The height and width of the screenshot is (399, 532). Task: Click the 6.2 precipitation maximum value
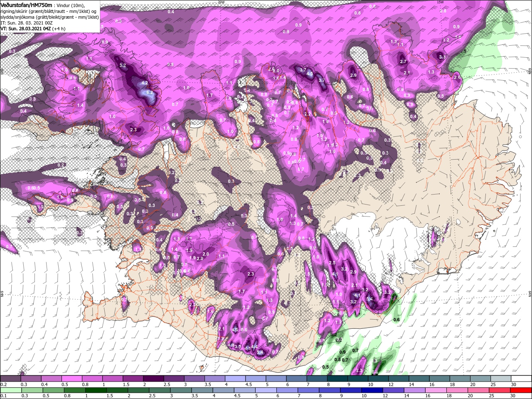[x=150, y=93]
